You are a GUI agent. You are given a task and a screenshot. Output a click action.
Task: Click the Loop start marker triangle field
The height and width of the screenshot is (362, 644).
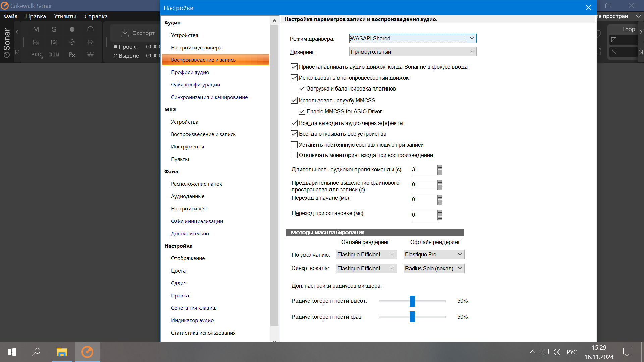[623, 40]
